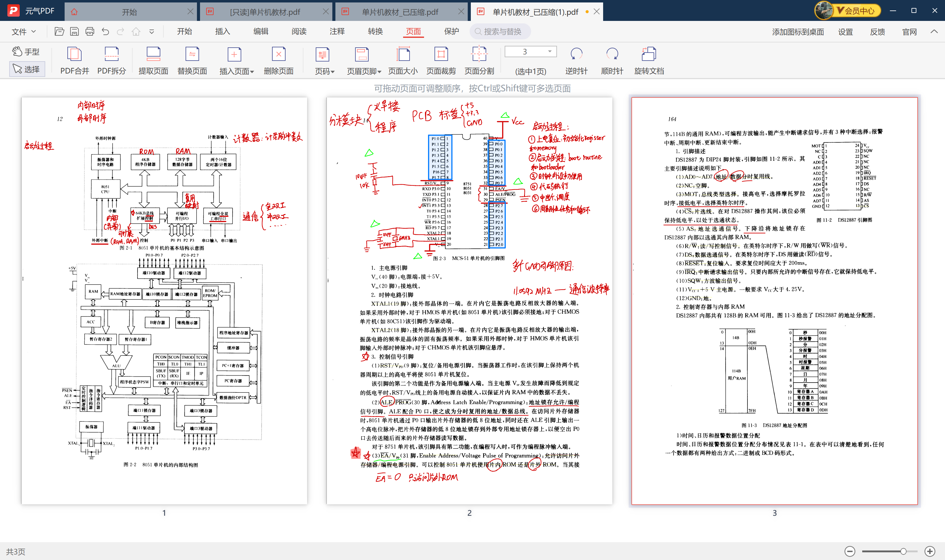Collapse the ribbon with the chevron
This screenshot has width=945, height=560.
(934, 32)
